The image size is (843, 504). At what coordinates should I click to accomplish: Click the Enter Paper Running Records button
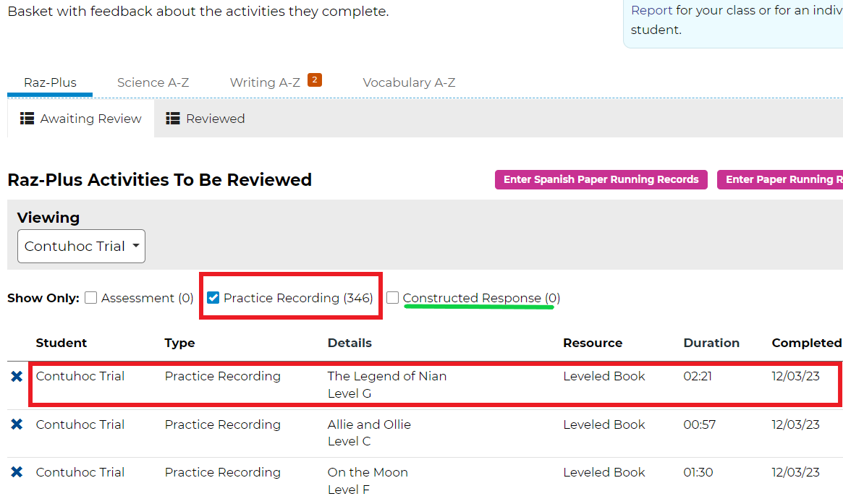coord(781,180)
